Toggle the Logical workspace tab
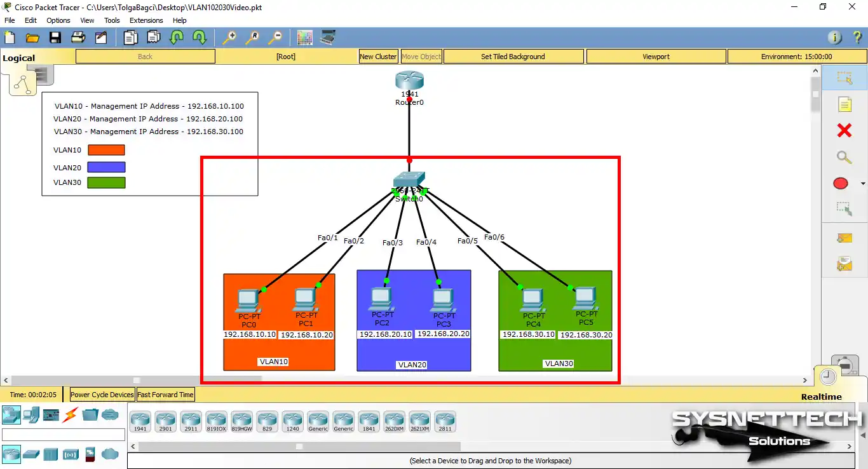The width and height of the screenshot is (868, 469). click(x=19, y=58)
